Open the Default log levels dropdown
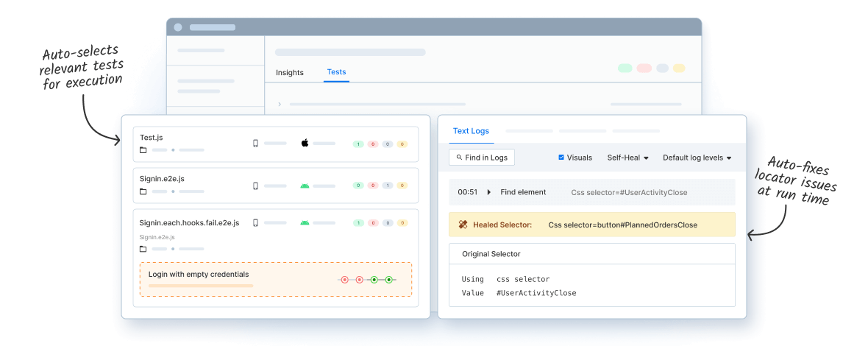Screen dimensions: 868x346 pyautogui.click(x=697, y=158)
